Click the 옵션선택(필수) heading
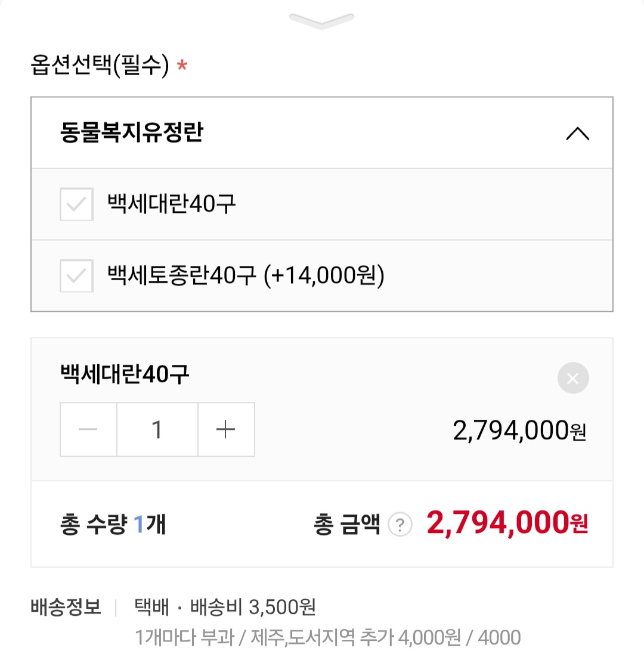644x669 pixels. (x=100, y=65)
